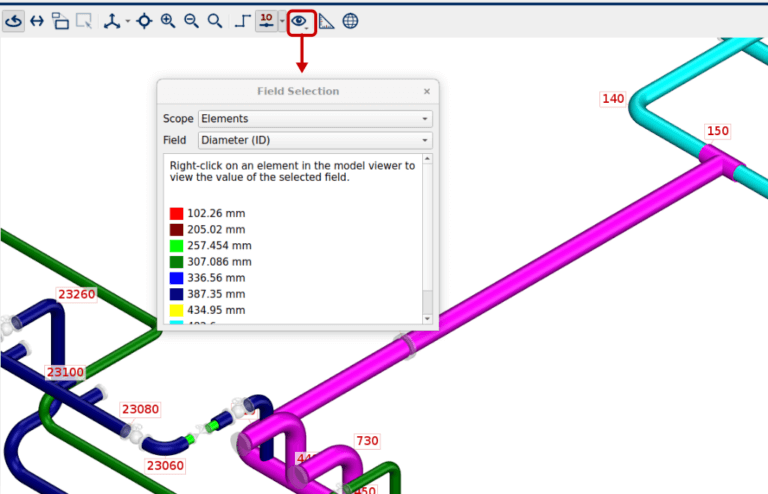The image size is (768, 494).
Task: Click the Scope label text
Action: pos(178,119)
